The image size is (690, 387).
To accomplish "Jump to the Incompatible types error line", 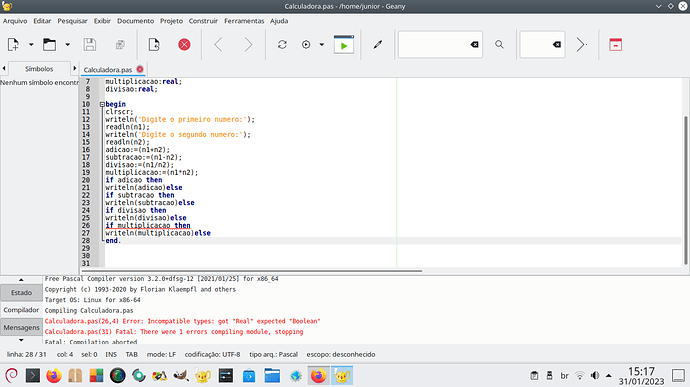I will [x=183, y=321].
